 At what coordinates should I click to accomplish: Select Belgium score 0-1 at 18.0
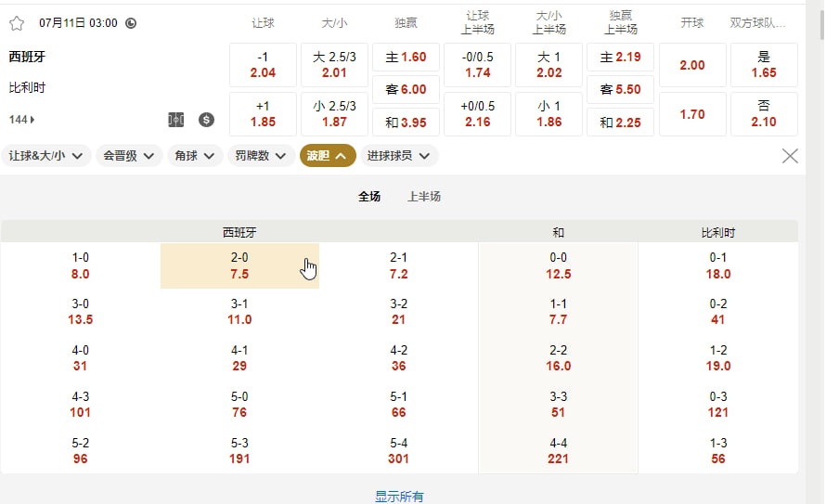click(x=718, y=265)
